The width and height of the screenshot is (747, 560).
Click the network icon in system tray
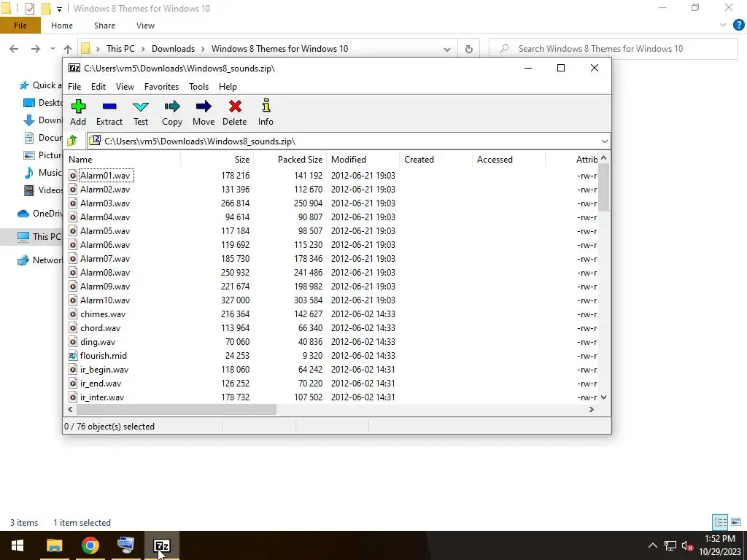click(670, 545)
